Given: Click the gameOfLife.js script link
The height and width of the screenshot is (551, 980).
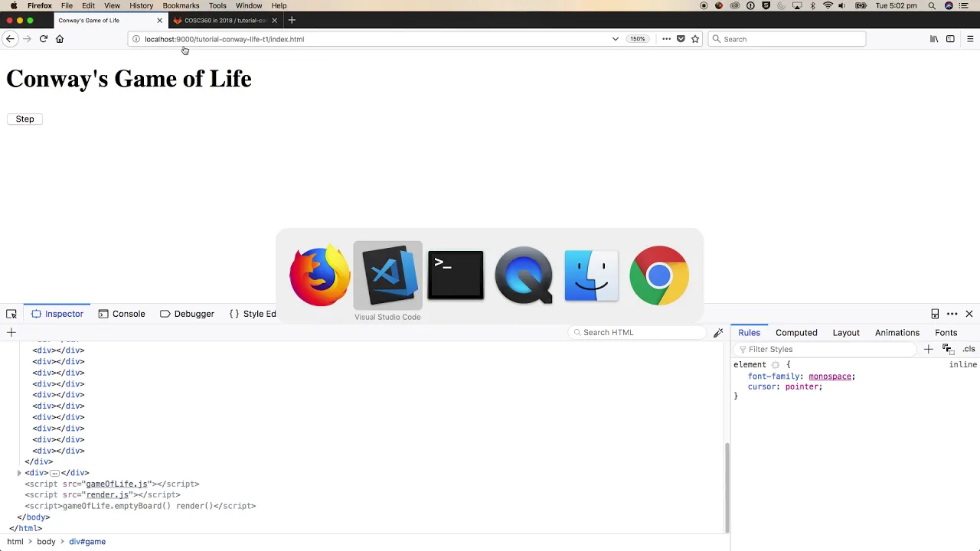Looking at the screenshot, I should (116, 484).
